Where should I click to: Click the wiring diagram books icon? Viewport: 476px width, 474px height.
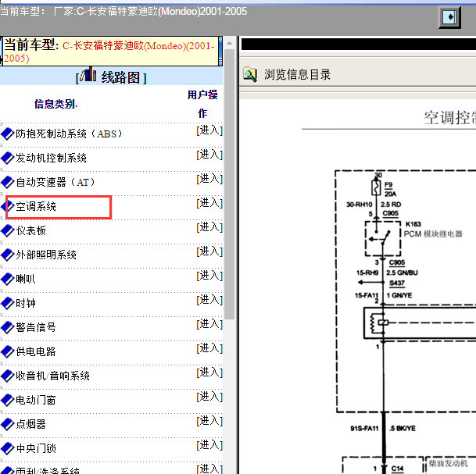point(88,75)
